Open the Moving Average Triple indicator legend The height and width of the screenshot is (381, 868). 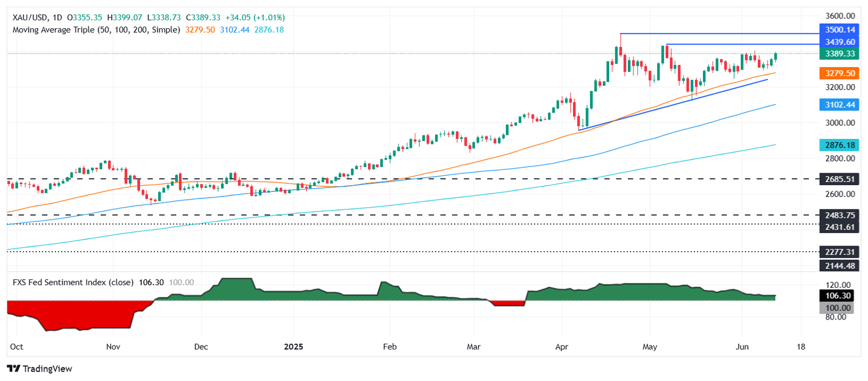[x=96, y=29]
